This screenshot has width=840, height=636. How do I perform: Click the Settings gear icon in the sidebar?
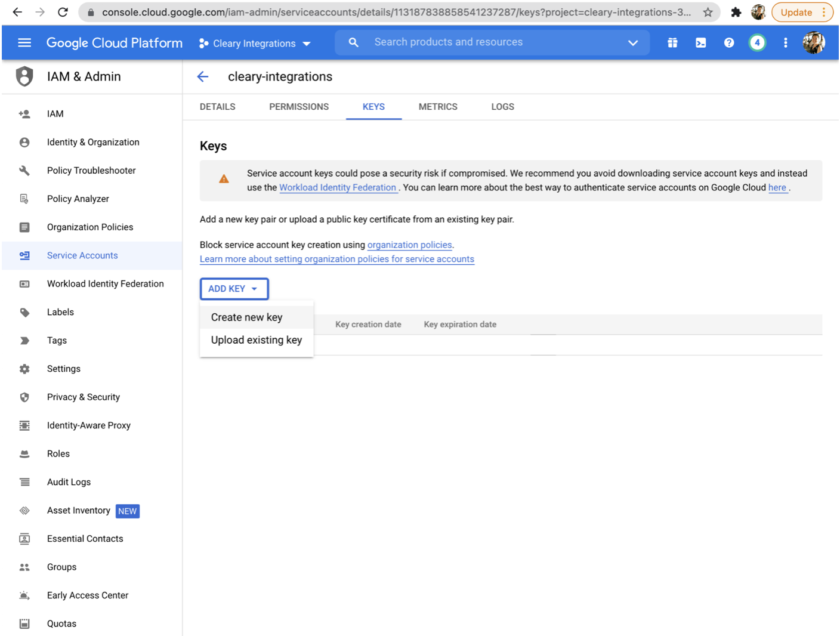coord(24,369)
